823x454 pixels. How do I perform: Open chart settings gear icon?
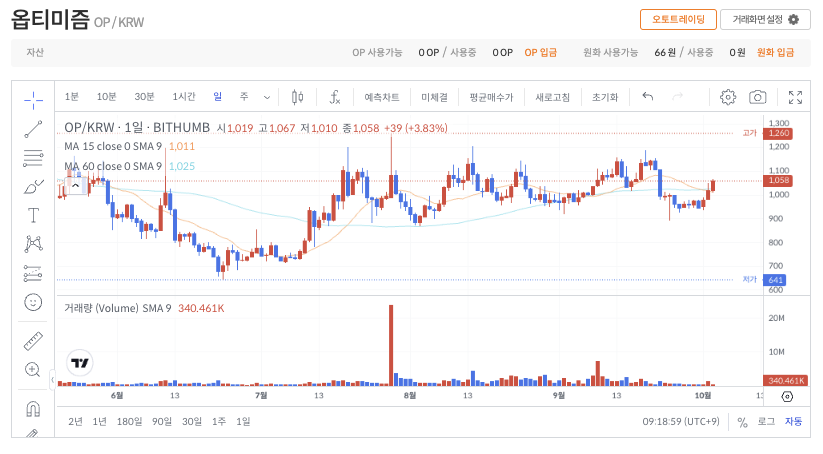click(728, 97)
